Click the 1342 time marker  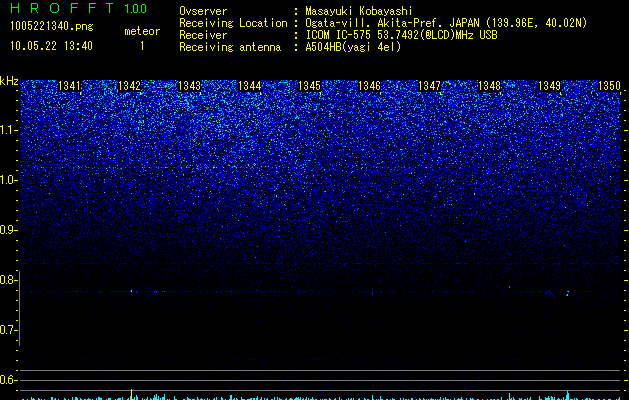[130, 86]
